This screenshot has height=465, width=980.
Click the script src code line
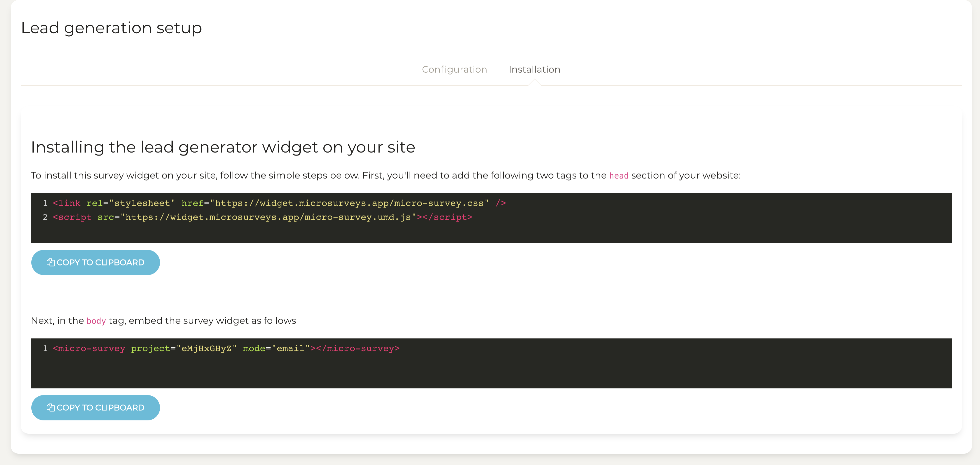click(262, 217)
